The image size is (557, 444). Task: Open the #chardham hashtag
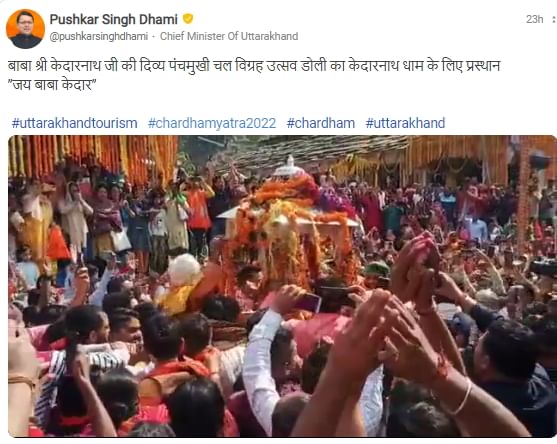pos(321,123)
